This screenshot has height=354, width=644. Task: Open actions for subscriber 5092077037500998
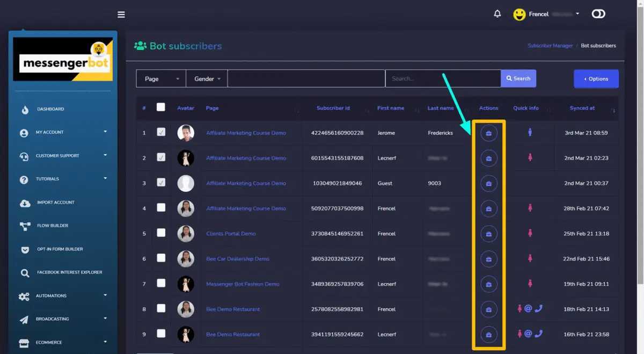(x=489, y=208)
